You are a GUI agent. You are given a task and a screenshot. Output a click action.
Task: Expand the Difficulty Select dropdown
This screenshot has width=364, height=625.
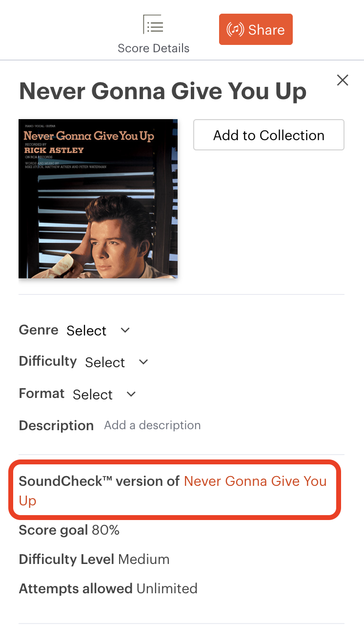105,362
